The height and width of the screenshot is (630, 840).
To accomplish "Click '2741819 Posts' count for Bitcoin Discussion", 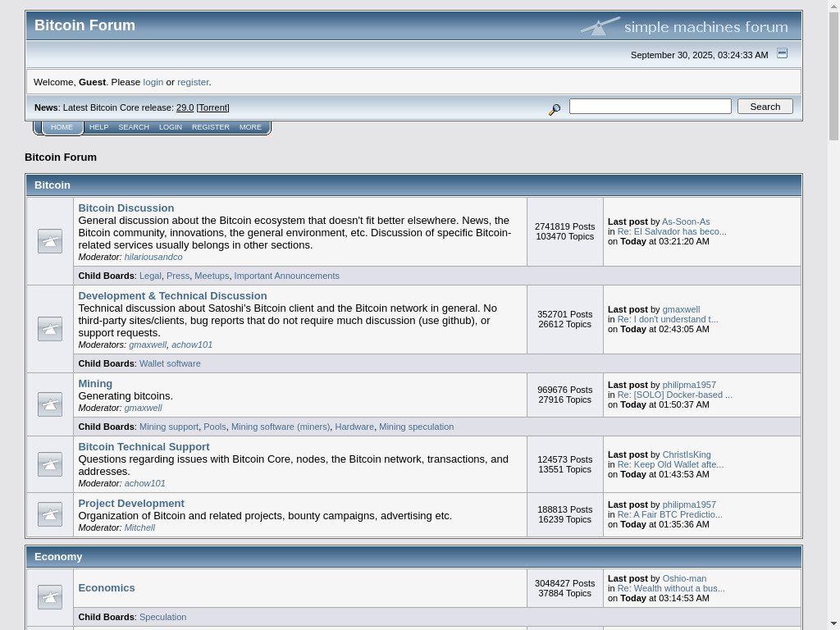I will [x=564, y=226].
